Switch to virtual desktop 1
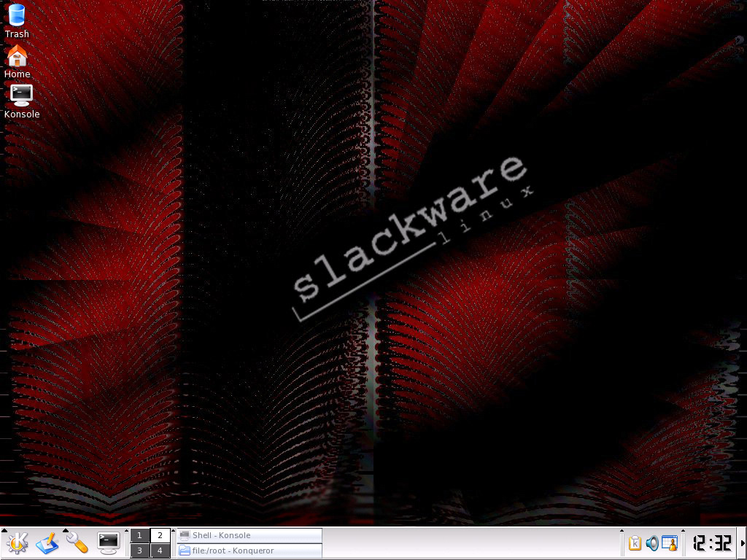The height and width of the screenshot is (560, 747). click(x=139, y=535)
